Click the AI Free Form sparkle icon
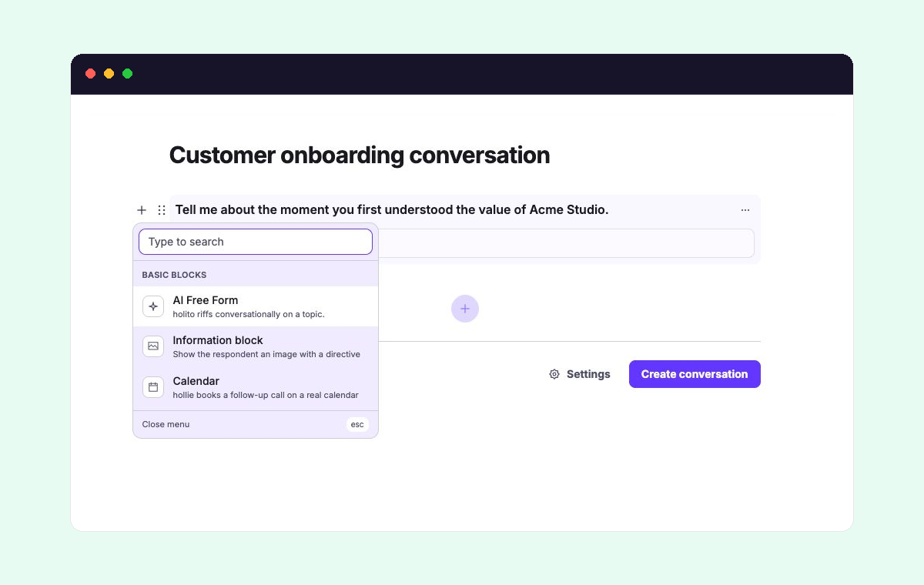This screenshot has height=585, width=924. [x=153, y=306]
